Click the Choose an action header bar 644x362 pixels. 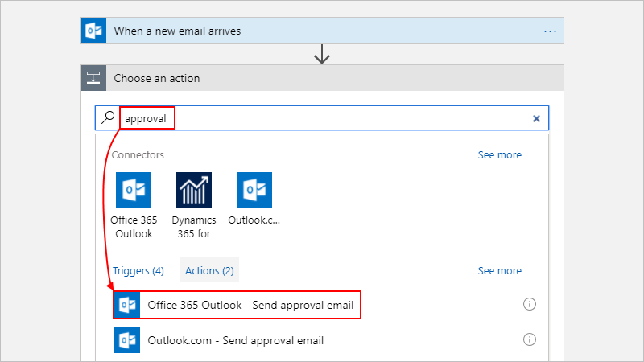pyautogui.click(x=322, y=78)
